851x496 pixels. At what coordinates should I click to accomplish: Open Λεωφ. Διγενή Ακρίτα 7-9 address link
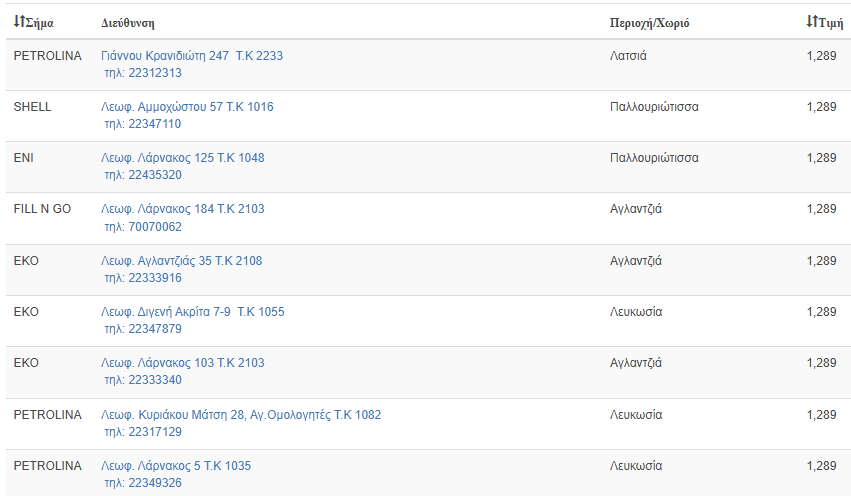click(193, 312)
